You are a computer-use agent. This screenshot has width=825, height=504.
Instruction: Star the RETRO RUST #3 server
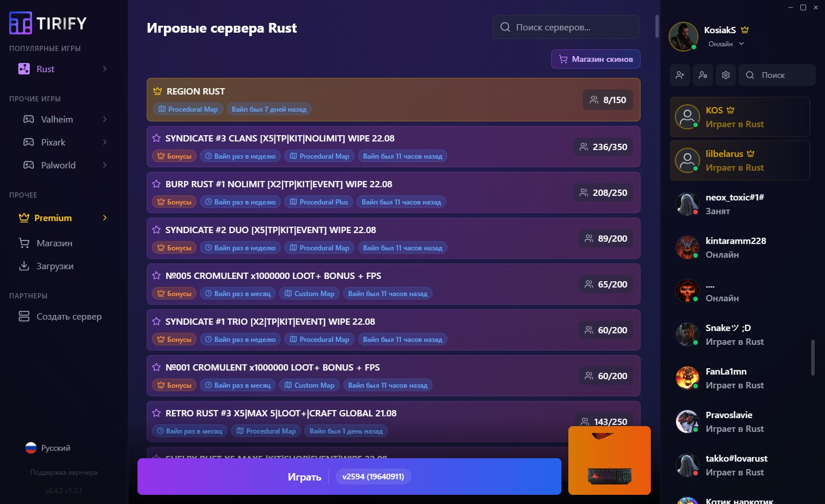[156, 413]
